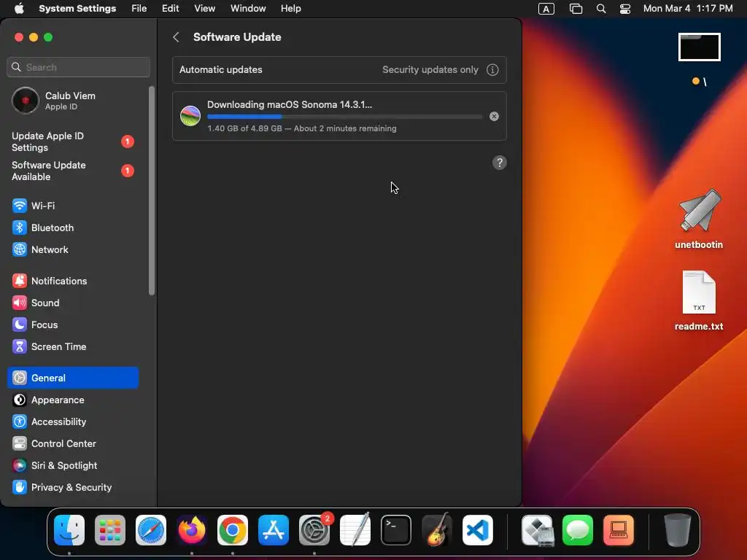
Task: Click the Automatic updates info icon
Action: point(492,70)
